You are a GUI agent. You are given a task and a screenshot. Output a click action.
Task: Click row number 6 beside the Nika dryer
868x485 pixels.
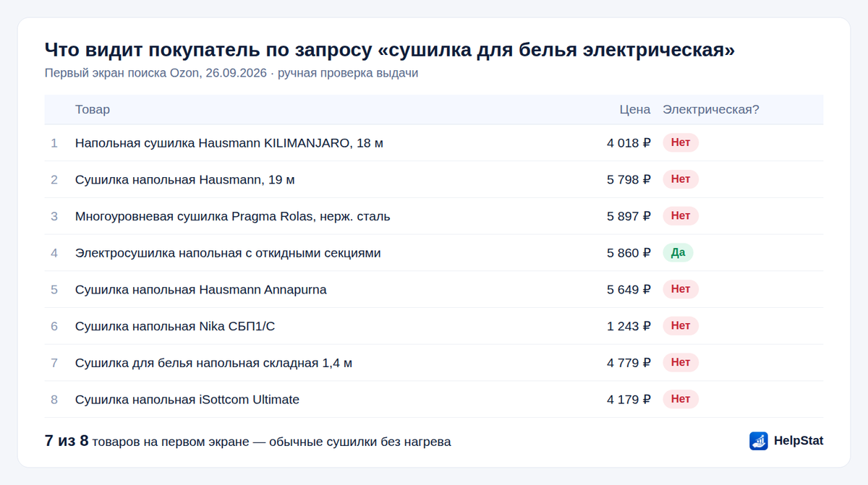(54, 326)
